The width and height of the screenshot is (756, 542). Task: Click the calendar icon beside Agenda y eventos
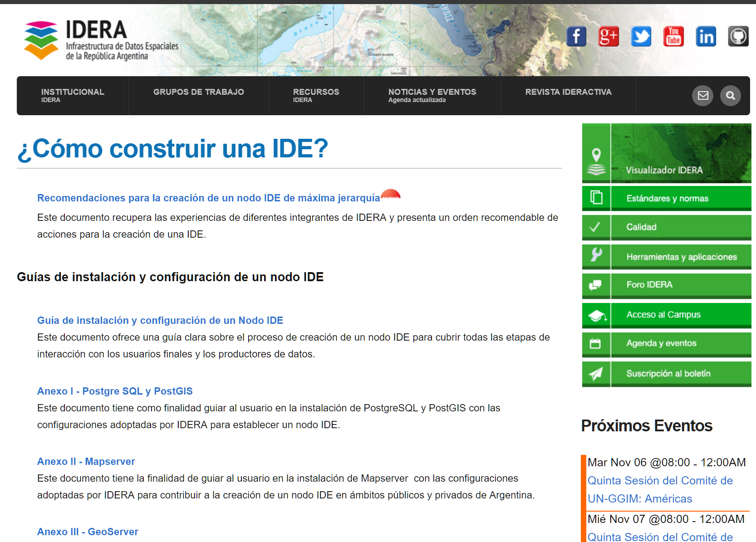pyautogui.click(x=595, y=343)
